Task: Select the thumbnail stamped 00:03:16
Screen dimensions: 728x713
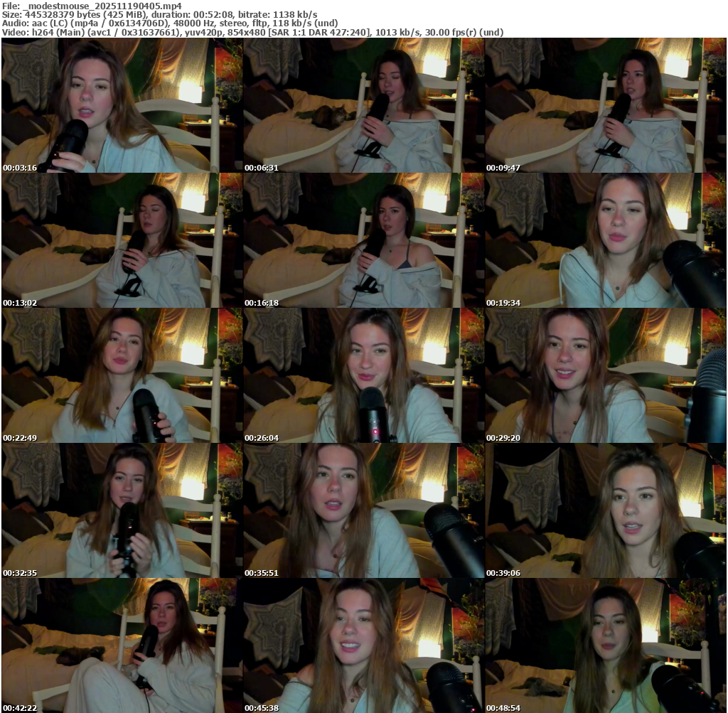Action: point(122,105)
